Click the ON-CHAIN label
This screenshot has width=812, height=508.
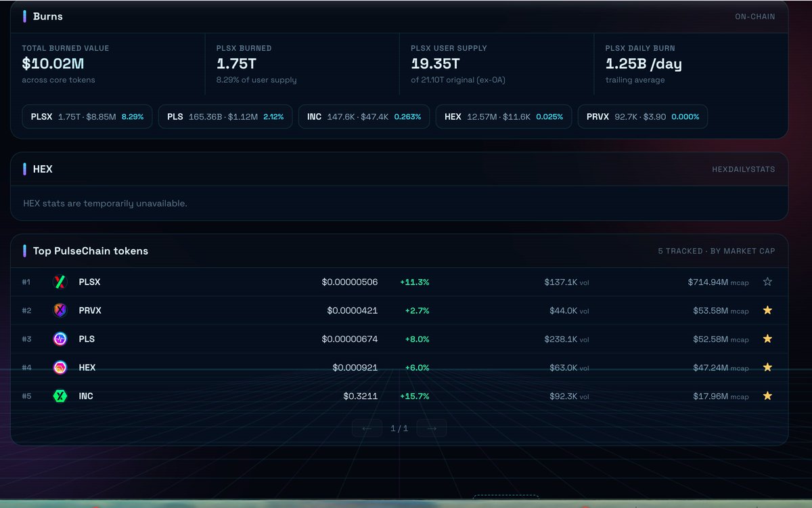(x=755, y=16)
